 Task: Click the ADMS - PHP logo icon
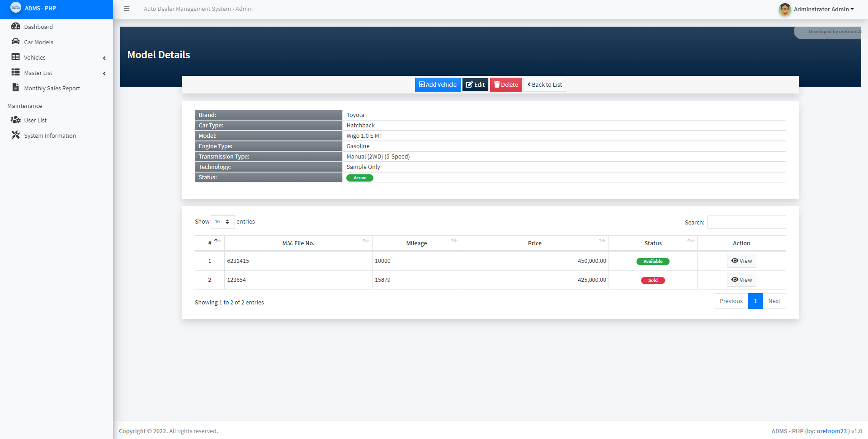pyautogui.click(x=16, y=8)
